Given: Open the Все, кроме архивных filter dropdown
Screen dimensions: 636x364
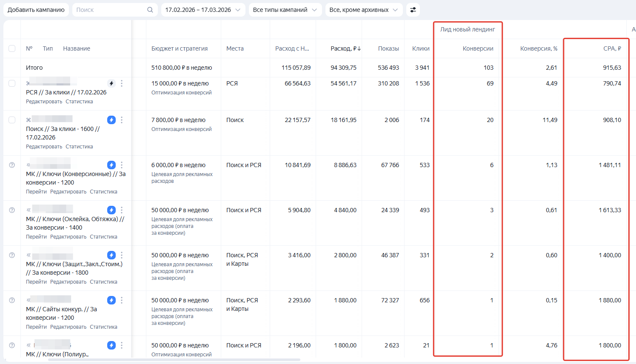Looking at the screenshot, I should [x=364, y=10].
